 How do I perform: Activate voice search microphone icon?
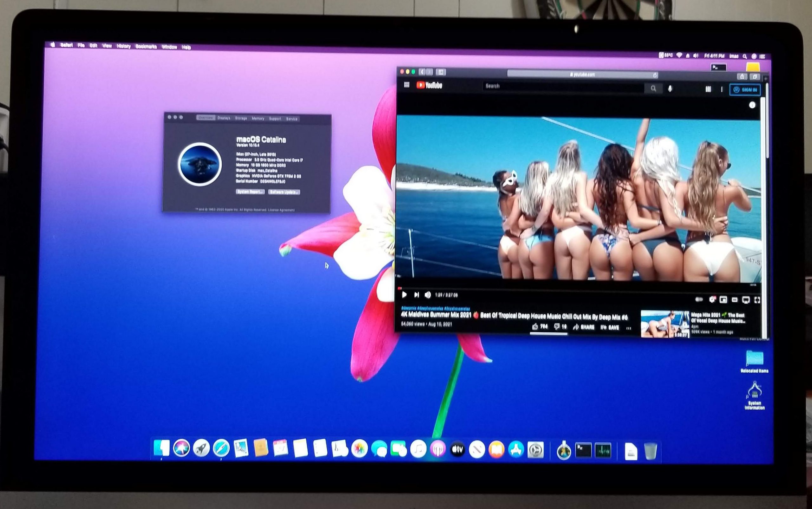click(x=670, y=89)
